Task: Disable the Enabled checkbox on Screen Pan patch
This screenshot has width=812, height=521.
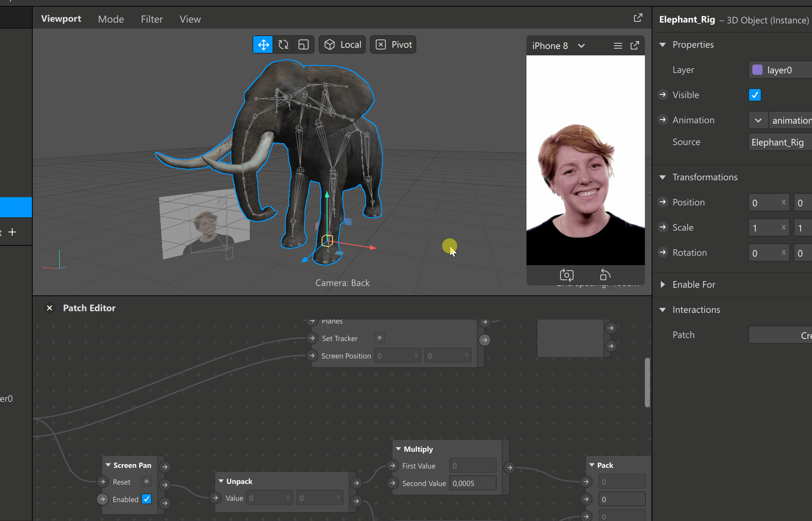Action: point(147,499)
